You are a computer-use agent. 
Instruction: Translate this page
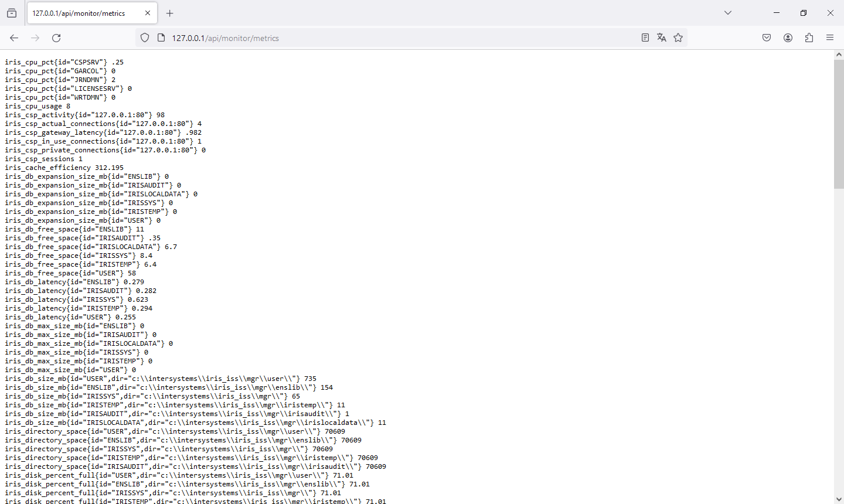point(662,38)
